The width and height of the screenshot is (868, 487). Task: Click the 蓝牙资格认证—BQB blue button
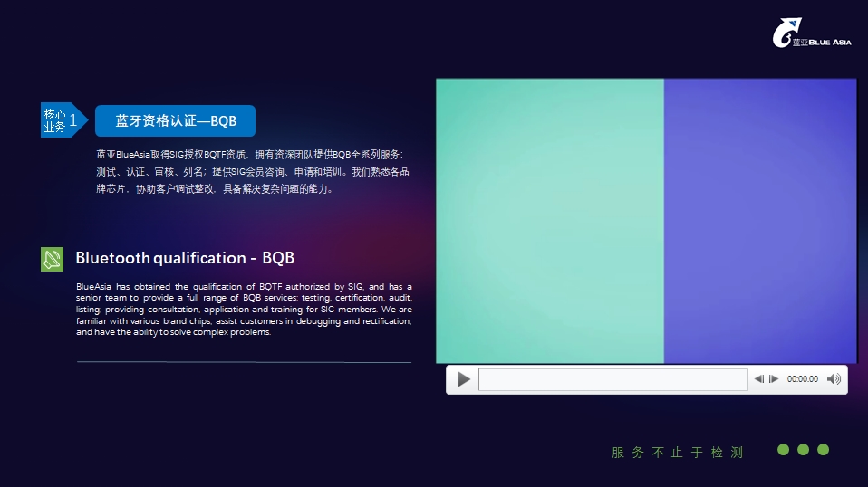coord(175,120)
